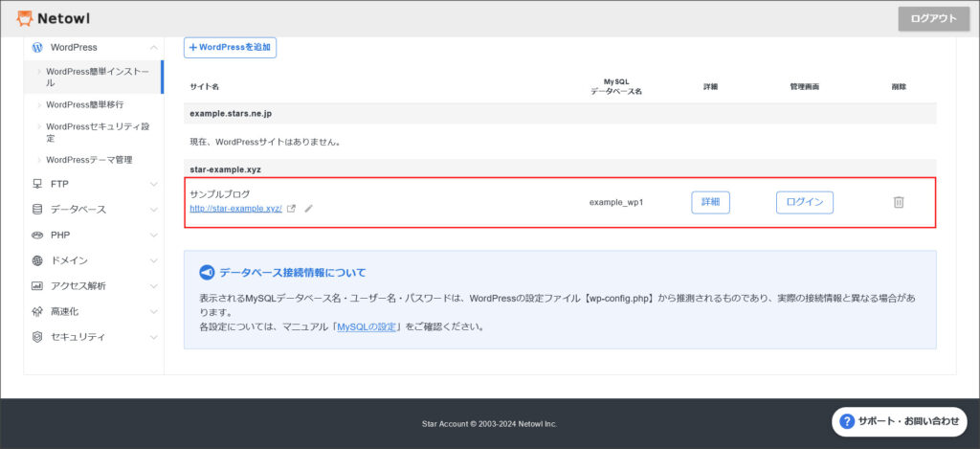
Task: Expand the PHP menu chevron
Action: click(x=154, y=236)
